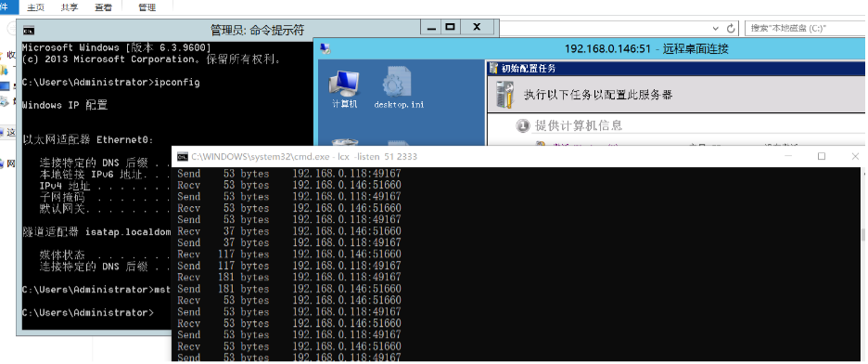The width and height of the screenshot is (868, 364).
Task: Click the 初始配置任务 title bar icon
Action: (494, 68)
